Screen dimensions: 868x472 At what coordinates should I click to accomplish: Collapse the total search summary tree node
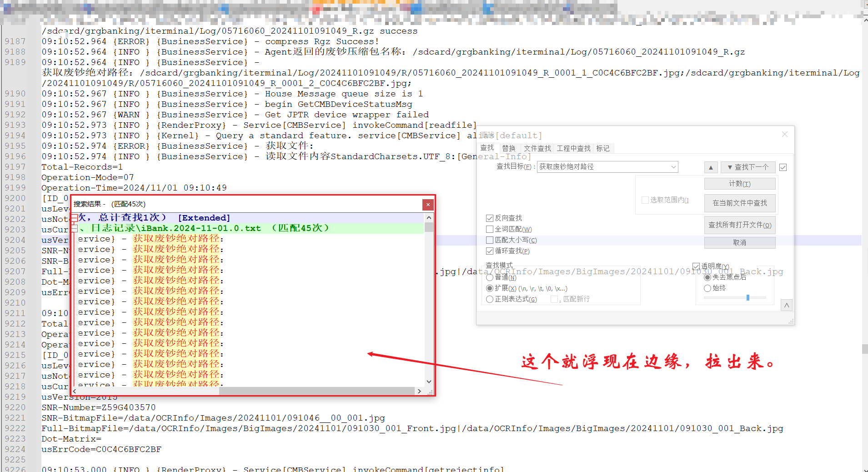pyautogui.click(x=74, y=218)
